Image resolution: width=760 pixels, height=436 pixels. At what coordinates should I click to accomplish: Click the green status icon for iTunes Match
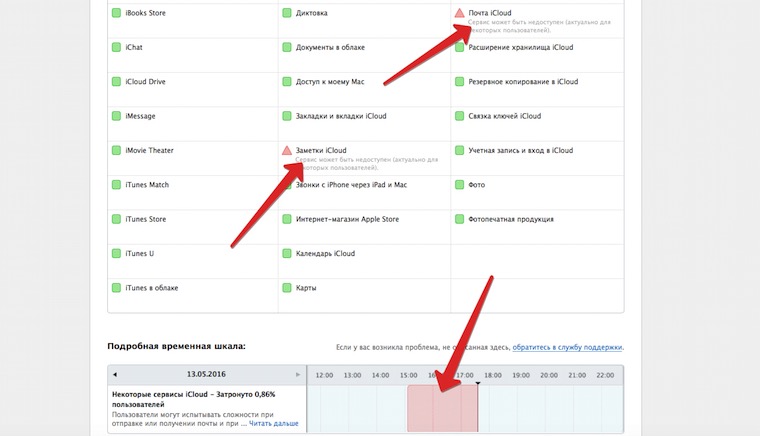point(116,185)
